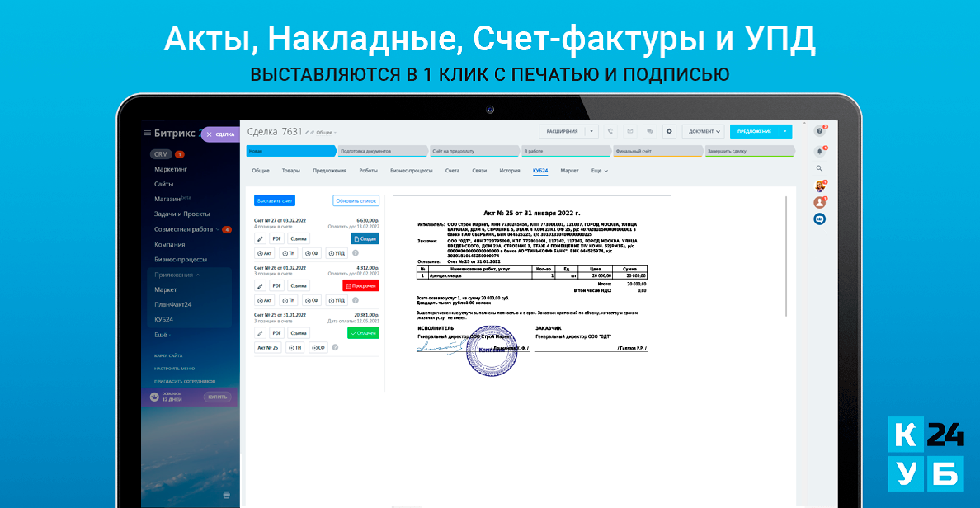This screenshot has width=980, height=508.
Task: Open the Бизнес-процессы tab
Action: pyautogui.click(x=412, y=171)
